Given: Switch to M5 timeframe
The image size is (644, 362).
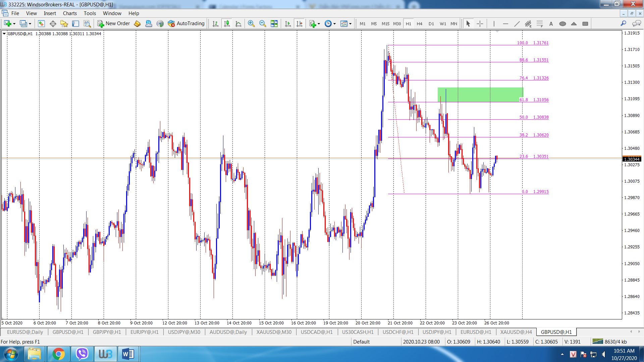Looking at the screenshot, I should [374, 23].
